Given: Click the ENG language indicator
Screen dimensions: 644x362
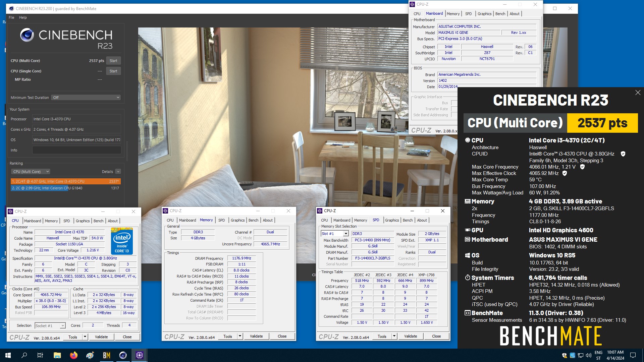Looking at the screenshot, I should point(598,353).
